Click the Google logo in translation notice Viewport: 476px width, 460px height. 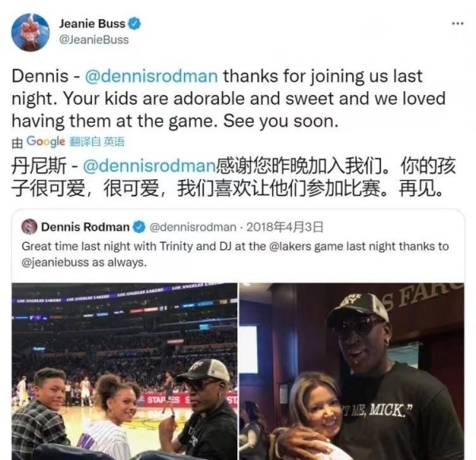[45, 142]
